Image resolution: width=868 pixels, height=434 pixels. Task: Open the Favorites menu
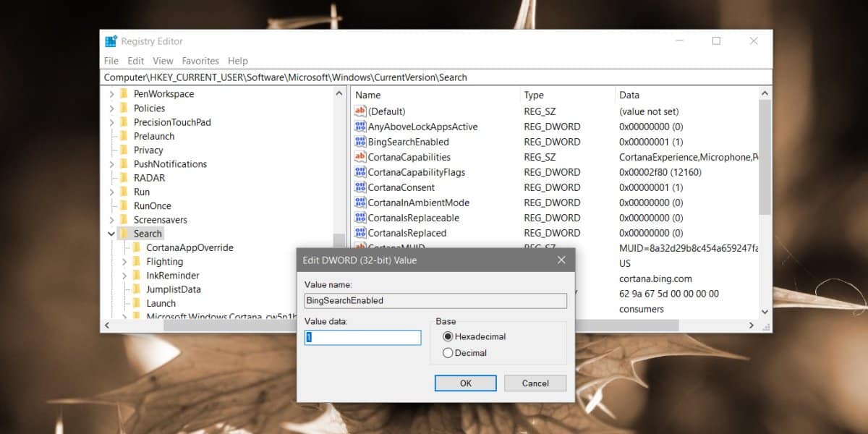[x=200, y=61]
